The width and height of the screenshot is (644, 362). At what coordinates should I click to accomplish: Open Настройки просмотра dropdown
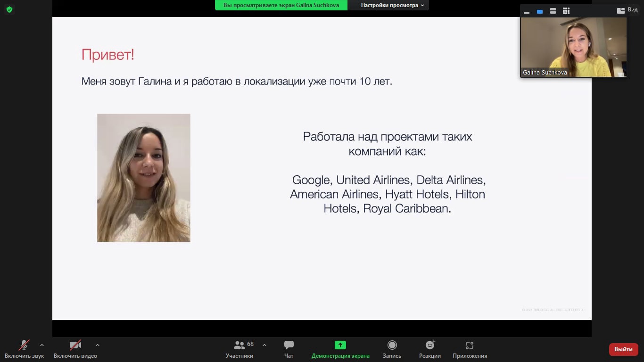(392, 5)
